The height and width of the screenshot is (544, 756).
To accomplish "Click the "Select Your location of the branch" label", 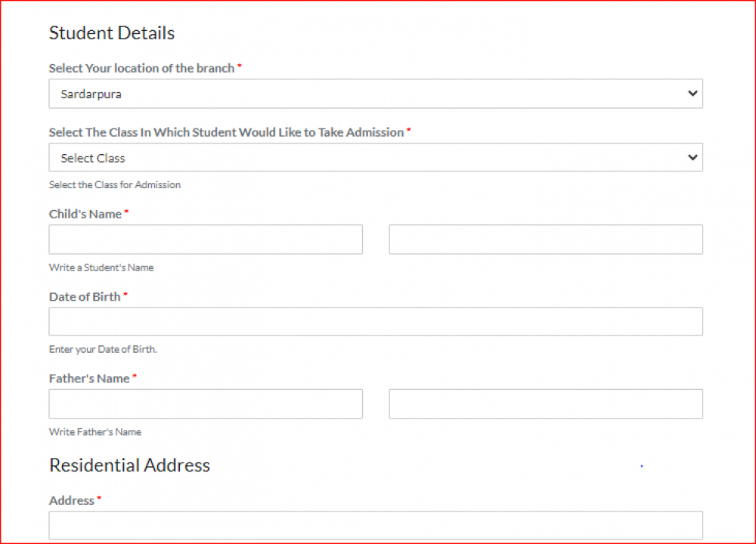I will 142,68.
